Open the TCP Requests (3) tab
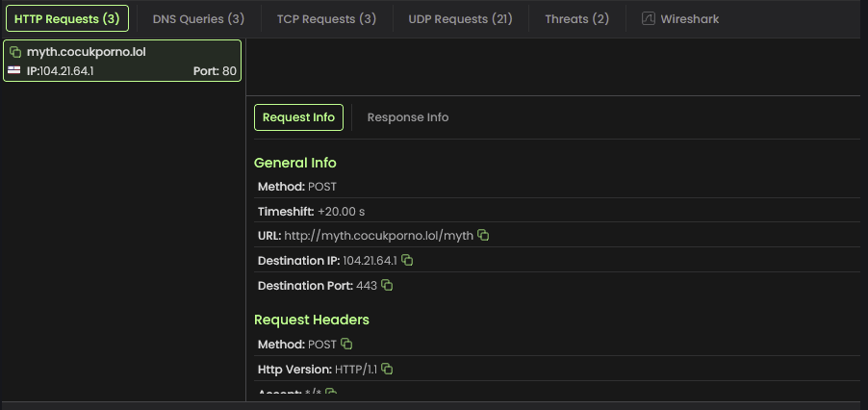 326,18
